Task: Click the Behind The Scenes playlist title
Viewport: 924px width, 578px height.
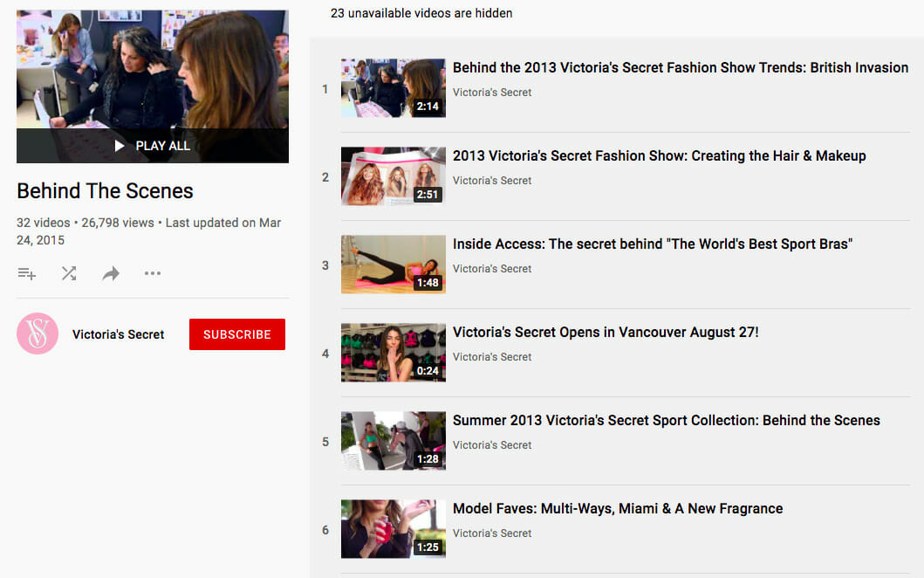Action: tap(105, 191)
